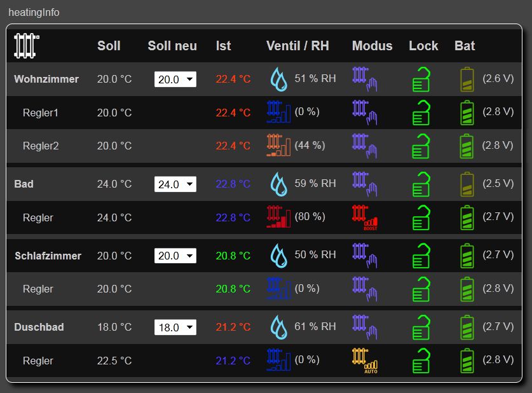This screenshot has width=532, height=393.
Task: Click the radiator icon in the table header
Action: 27,46
